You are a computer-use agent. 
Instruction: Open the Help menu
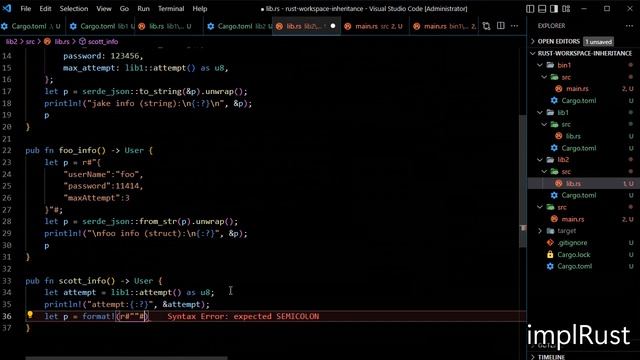tap(200, 9)
